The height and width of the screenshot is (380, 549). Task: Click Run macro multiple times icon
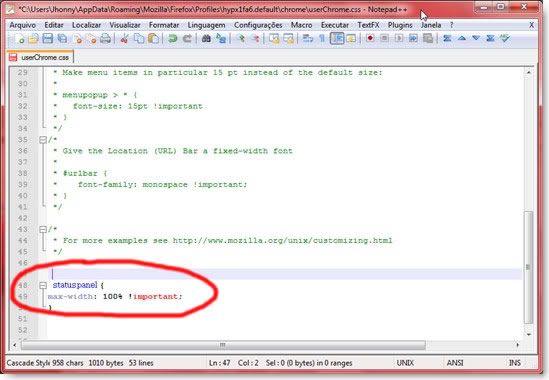pos(413,38)
